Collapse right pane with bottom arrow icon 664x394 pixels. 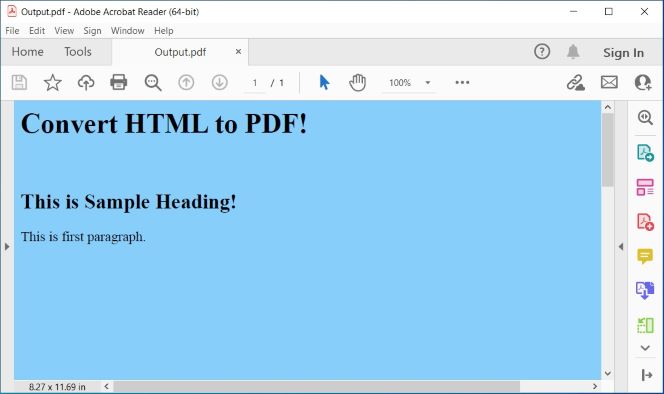pos(646,375)
